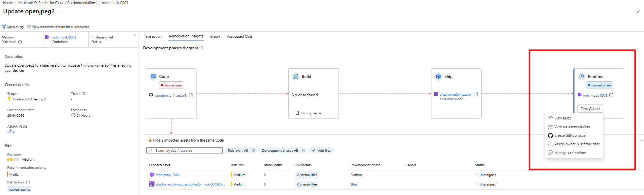Sort by the Owner column header
The image size is (644, 195).
[411, 165]
